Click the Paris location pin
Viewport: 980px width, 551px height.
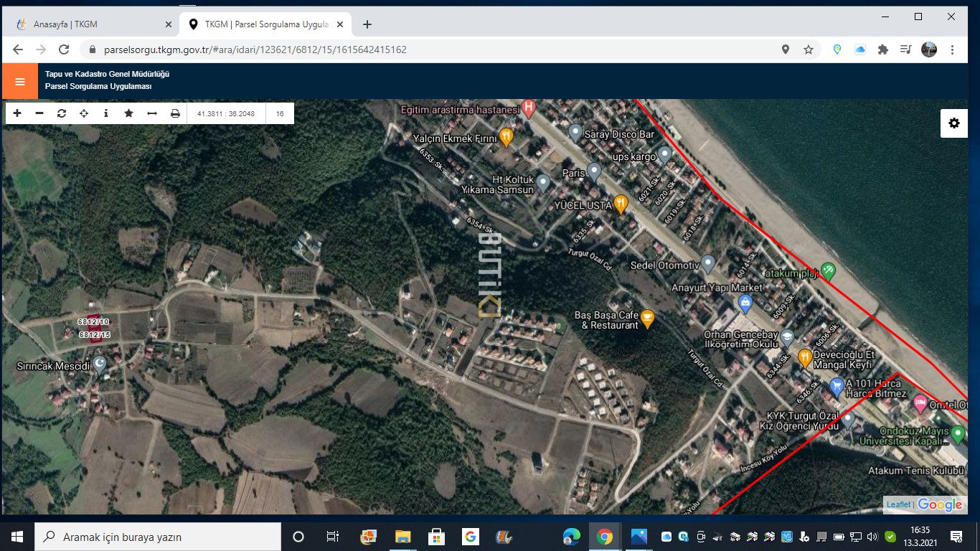click(594, 171)
